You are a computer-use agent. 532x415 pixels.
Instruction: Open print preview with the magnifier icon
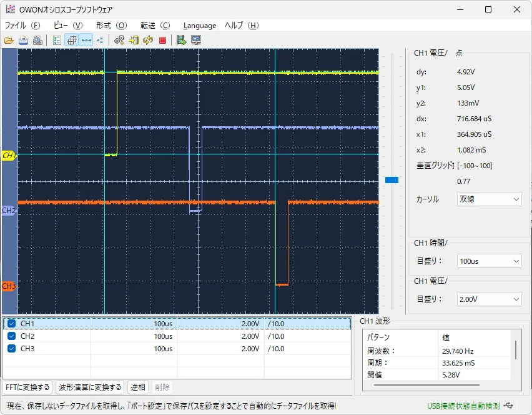37,41
